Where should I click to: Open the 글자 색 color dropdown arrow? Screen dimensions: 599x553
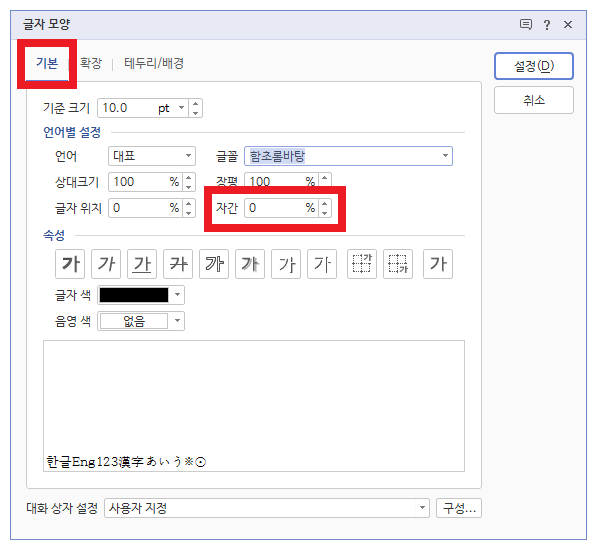177,295
